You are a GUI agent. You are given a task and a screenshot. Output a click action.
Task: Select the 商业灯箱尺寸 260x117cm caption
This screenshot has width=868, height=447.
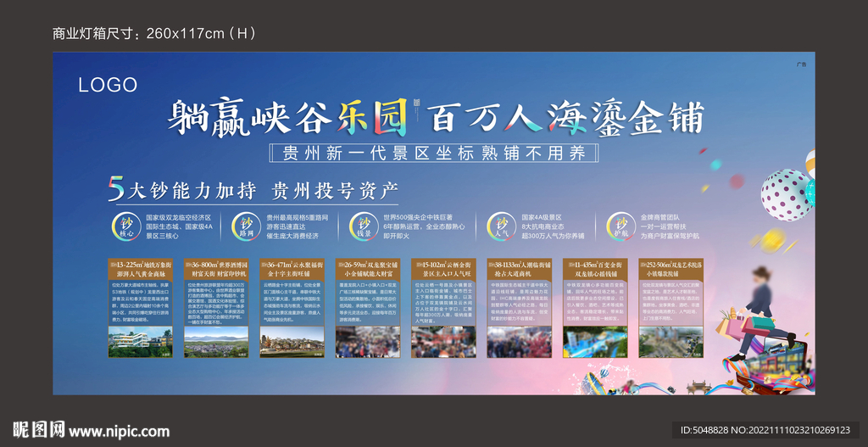(x=154, y=33)
